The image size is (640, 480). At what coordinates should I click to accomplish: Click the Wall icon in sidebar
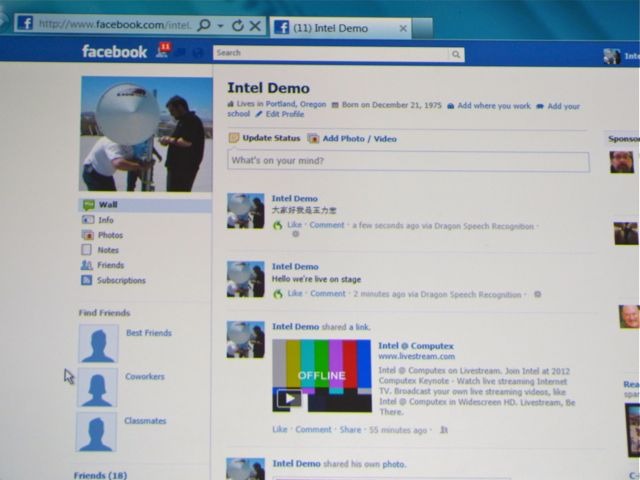click(89, 204)
